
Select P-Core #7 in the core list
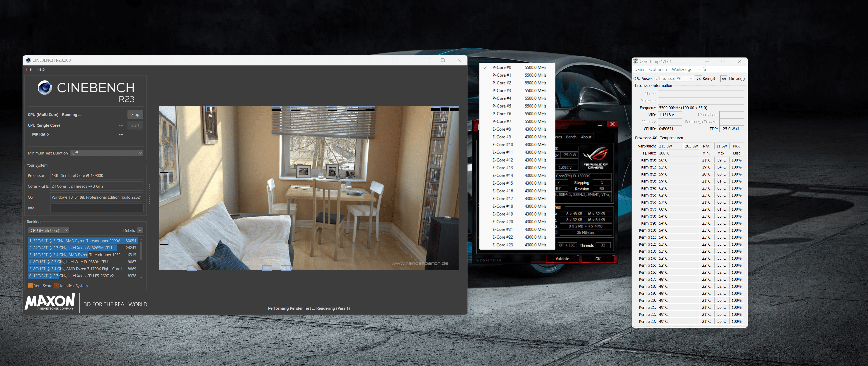[x=517, y=122]
